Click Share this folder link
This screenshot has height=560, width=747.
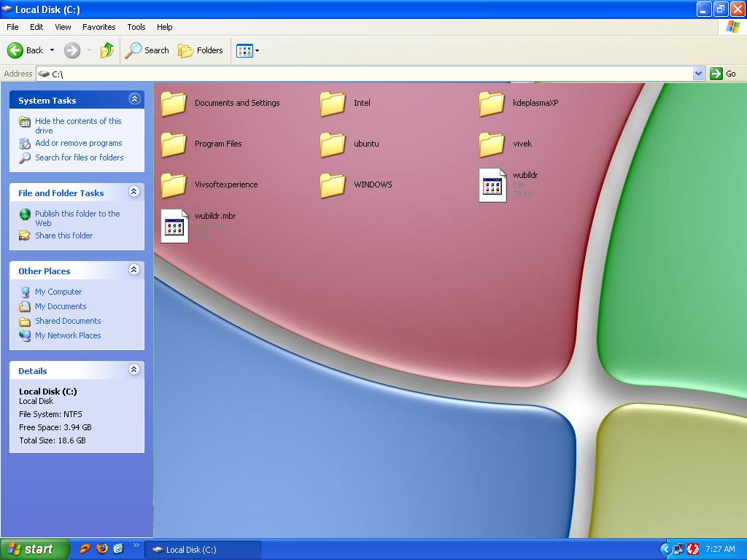tap(64, 236)
